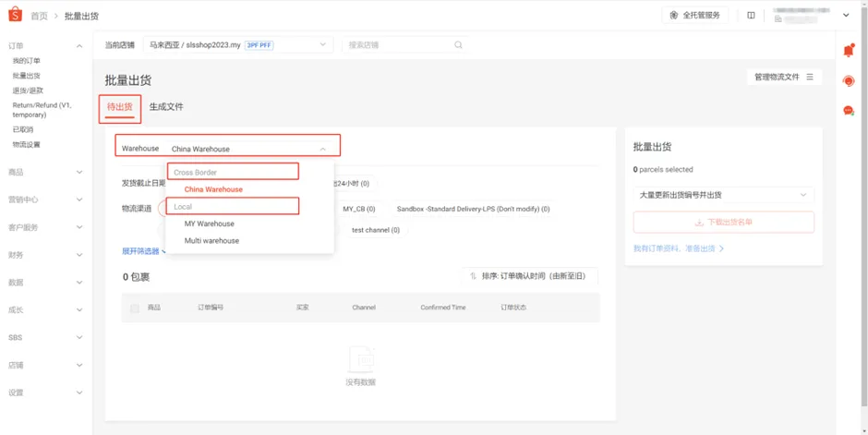
Task: Open 物流设置 in sidebar
Action: pyautogui.click(x=27, y=145)
